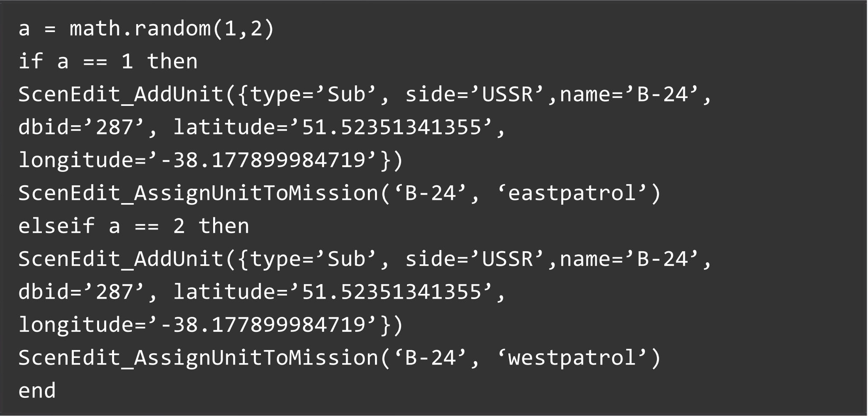Click ScenEdit_AddUnit call under the elseif branch

pyautogui.click(x=121, y=260)
